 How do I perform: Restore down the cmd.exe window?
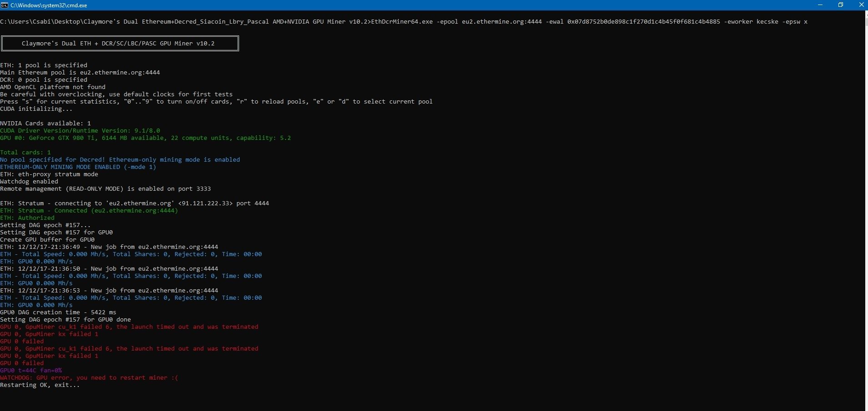tap(841, 5)
